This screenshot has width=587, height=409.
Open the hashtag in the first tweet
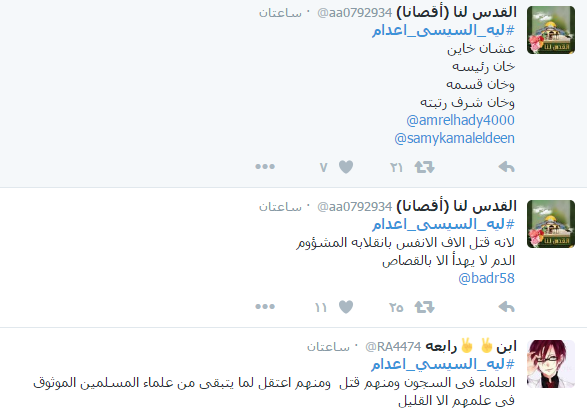click(x=443, y=30)
